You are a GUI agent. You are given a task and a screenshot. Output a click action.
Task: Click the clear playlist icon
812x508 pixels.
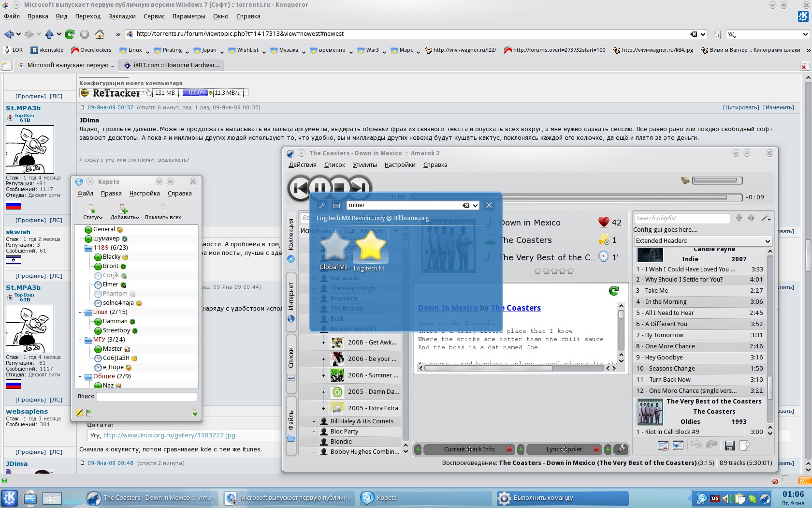coord(663,445)
